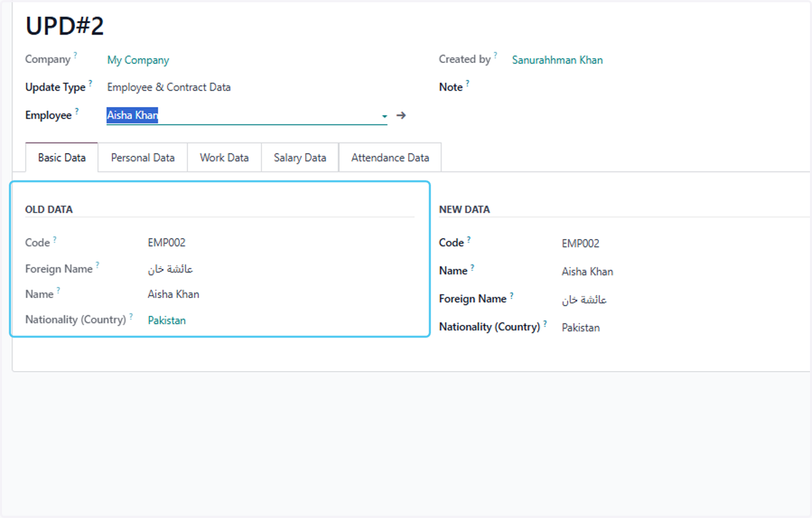Show help tooltip for Old Data Foreign Name
Image resolution: width=812 pixels, height=518 pixels.
pyautogui.click(x=97, y=265)
